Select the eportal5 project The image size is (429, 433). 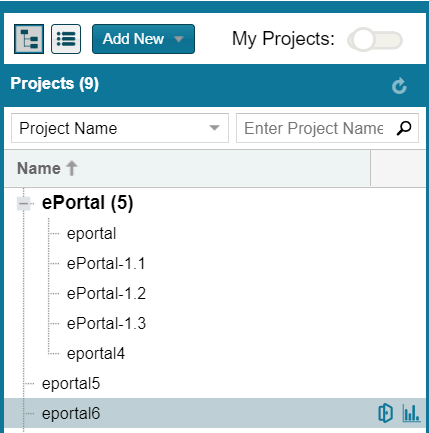[x=71, y=384]
